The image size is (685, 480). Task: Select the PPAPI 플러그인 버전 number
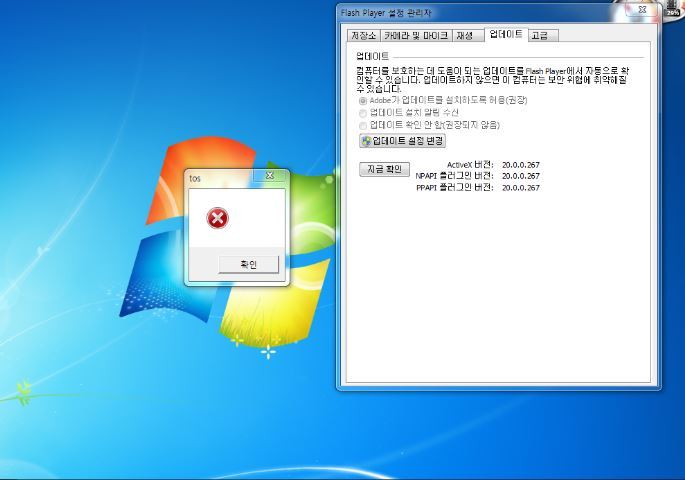click(x=521, y=188)
